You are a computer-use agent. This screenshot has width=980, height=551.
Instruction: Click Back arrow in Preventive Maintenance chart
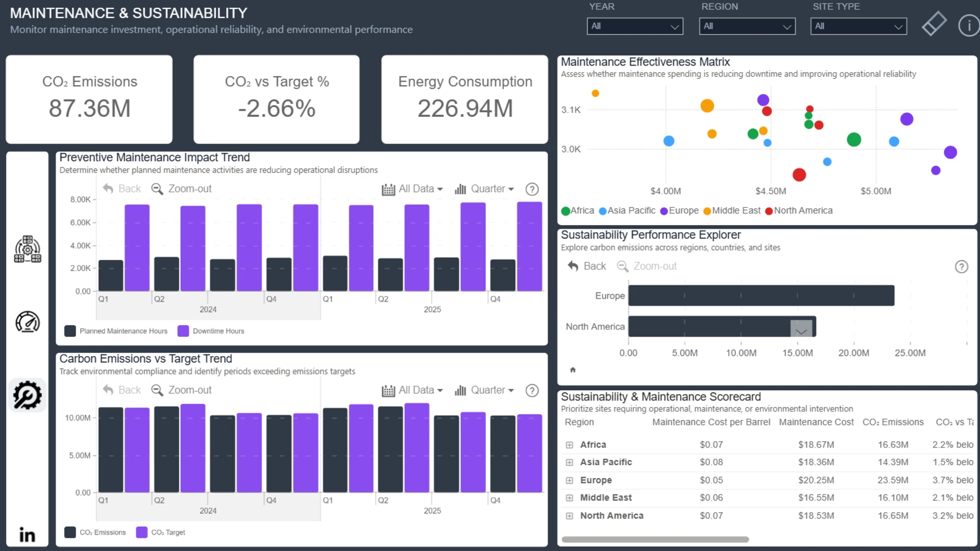(x=108, y=188)
